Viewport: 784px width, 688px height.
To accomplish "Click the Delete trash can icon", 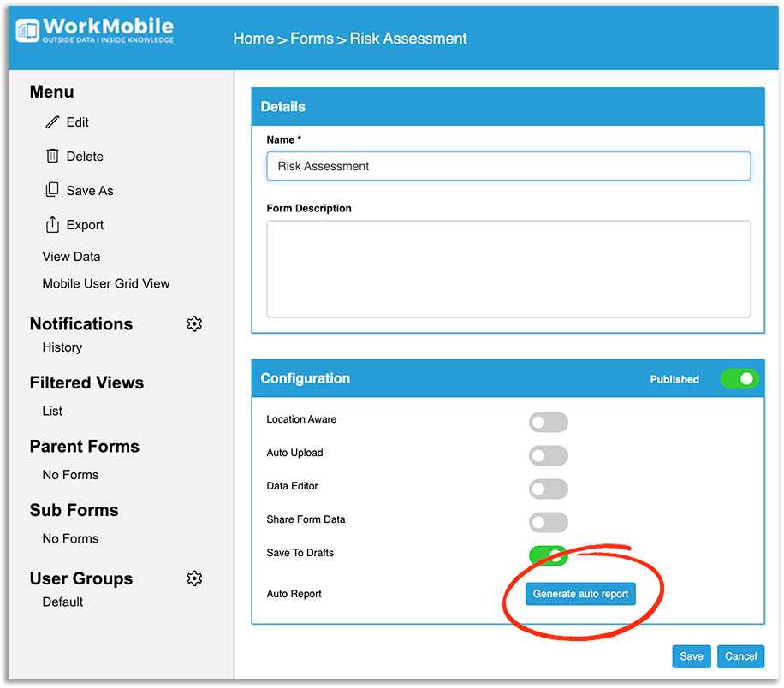I will (52, 156).
